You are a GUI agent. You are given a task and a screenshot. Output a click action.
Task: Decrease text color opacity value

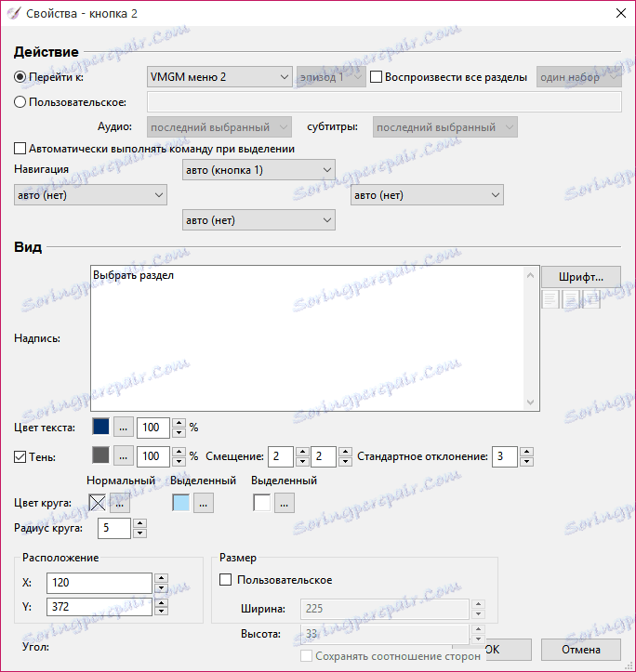pos(179,432)
